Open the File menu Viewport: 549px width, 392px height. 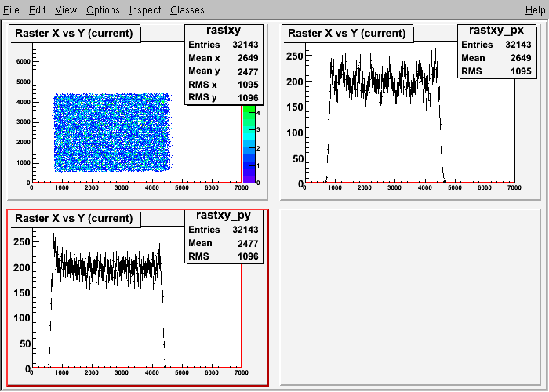[11, 10]
